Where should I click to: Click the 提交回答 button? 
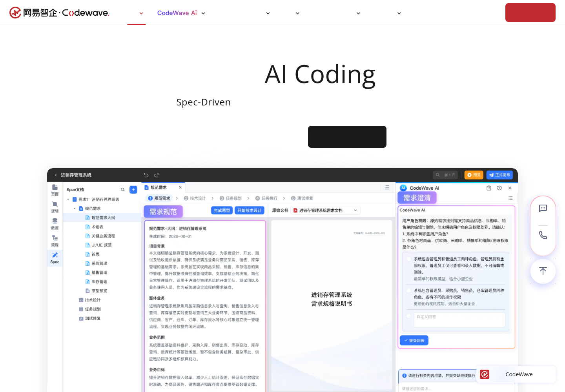pyautogui.click(x=414, y=341)
